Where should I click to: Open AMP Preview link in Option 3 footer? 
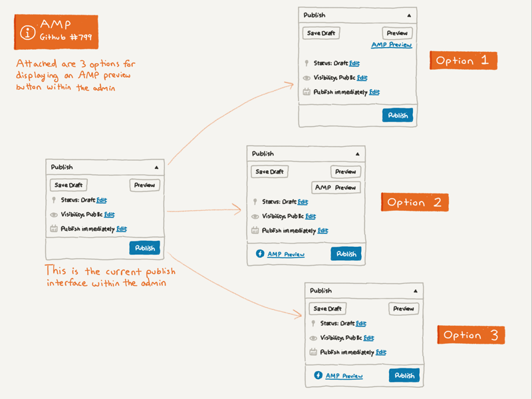point(344,376)
